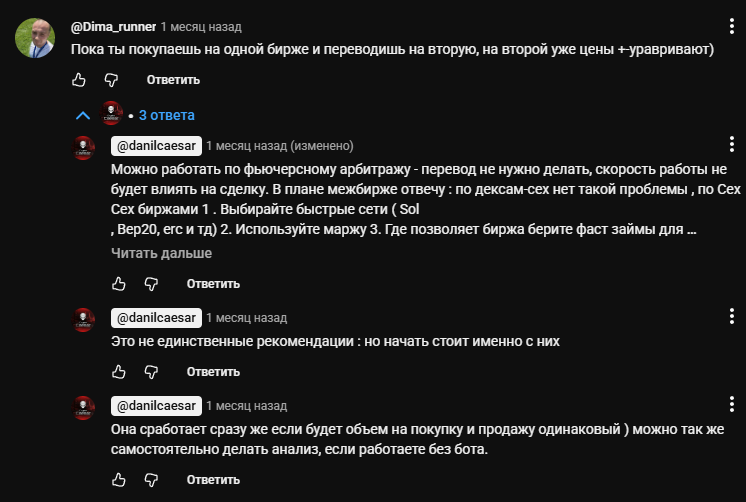Like the first @danilcaesar reply
The image size is (746, 502).
tap(119, 284)
